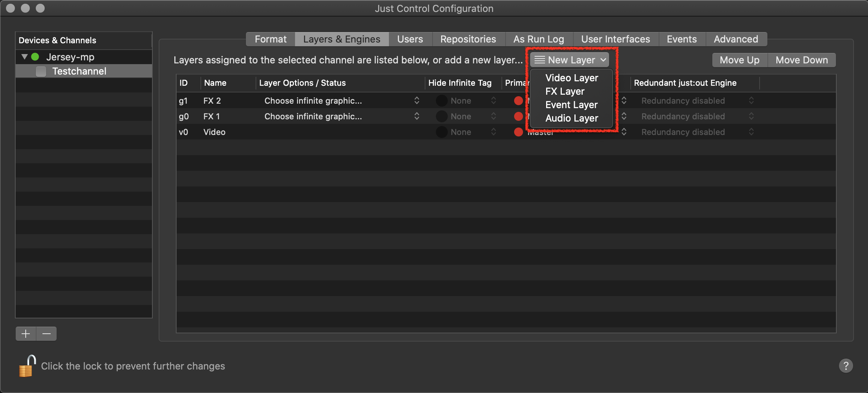Click green status dot beside Jersey-mp
Viewport: 868px width, 393px height.
[x=35, y=57]
